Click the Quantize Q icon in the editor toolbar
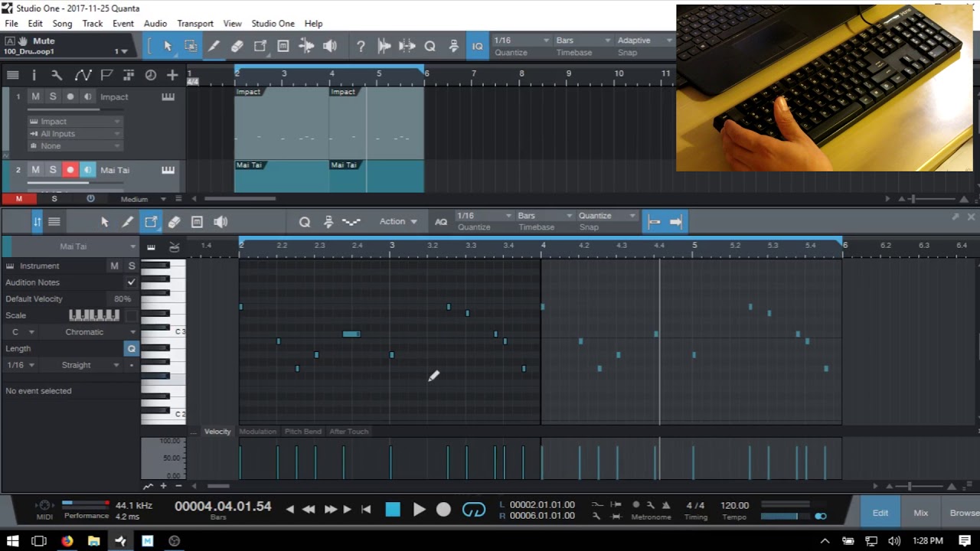 pyautogui.click(x=305, y=222)
